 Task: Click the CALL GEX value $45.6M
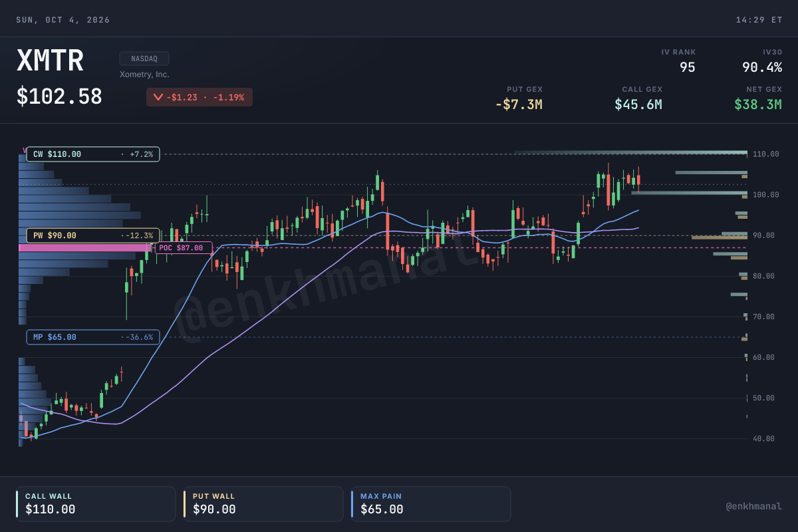(638, 104)
